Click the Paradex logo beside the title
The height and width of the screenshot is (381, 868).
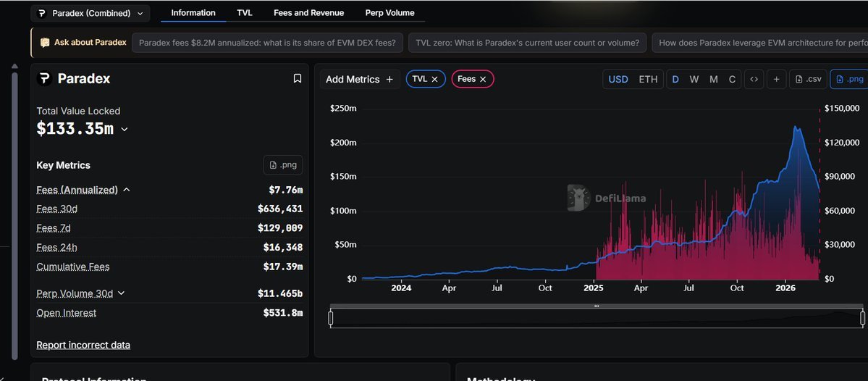point(44,79)
